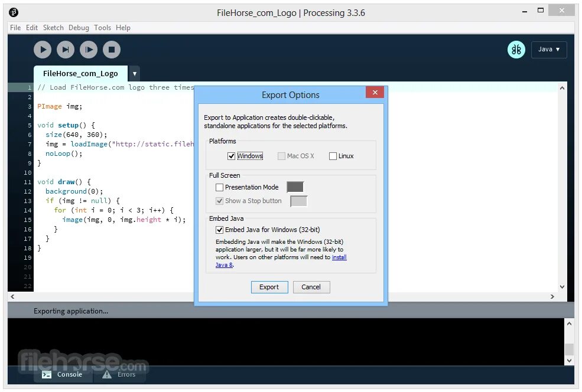Image resolution: width=582 pixels, height=392 pixels.
Task: Switch to the Console tab
Action: [63, 374]
